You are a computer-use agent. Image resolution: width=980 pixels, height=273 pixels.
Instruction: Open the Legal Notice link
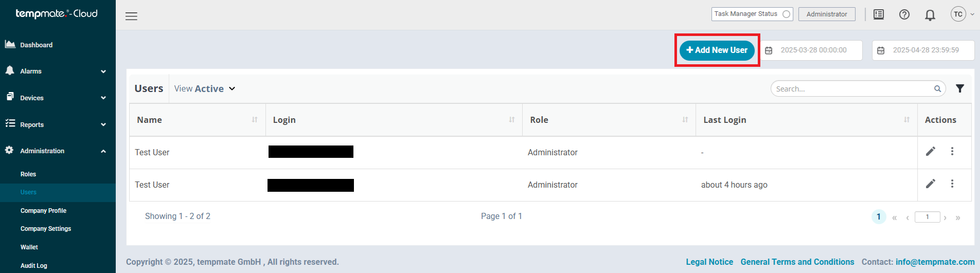709,262
